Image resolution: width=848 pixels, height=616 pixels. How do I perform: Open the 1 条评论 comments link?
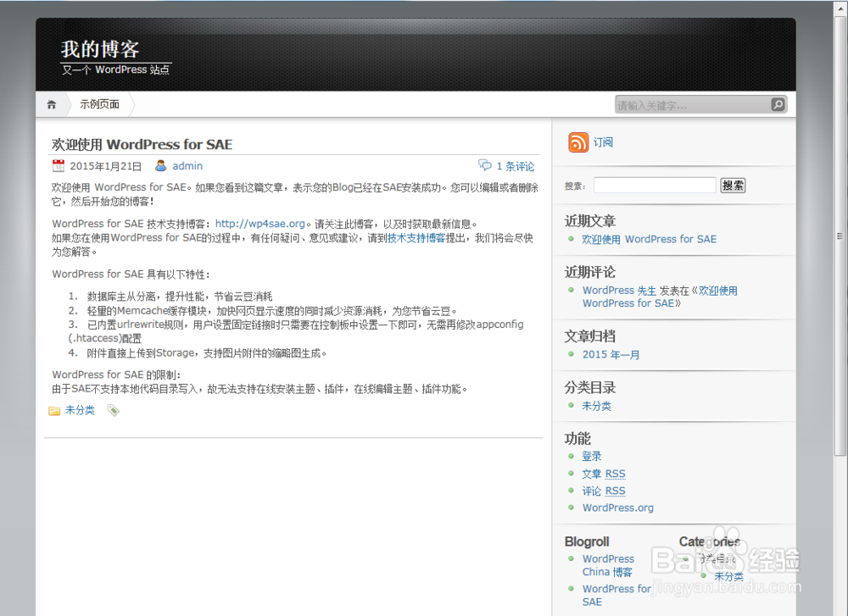click(516, 166)
